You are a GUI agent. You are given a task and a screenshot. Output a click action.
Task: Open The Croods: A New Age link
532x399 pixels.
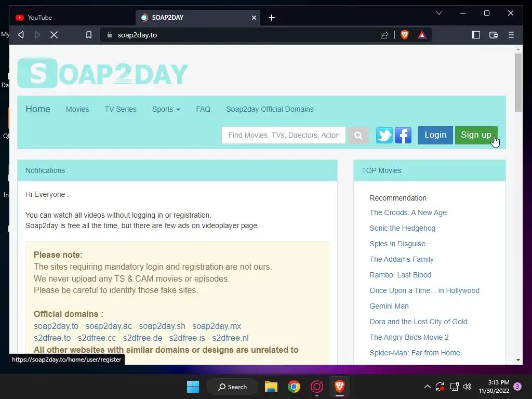[408, 212]
